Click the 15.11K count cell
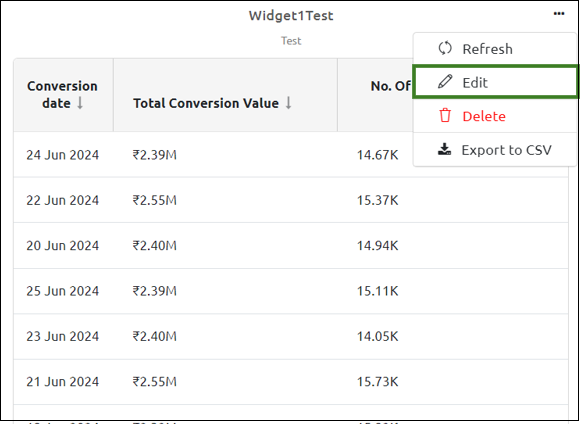 tap(377, 291)
